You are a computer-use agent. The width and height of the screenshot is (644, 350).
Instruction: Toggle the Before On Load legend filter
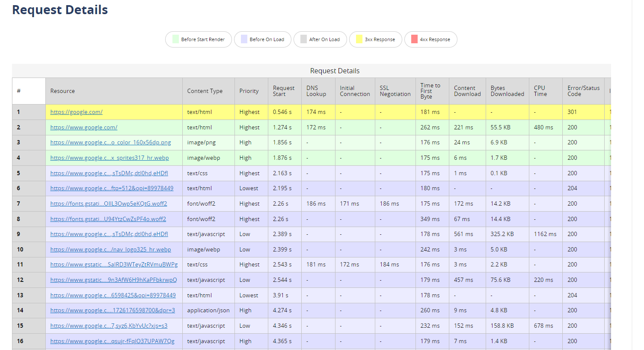(262, 39)
